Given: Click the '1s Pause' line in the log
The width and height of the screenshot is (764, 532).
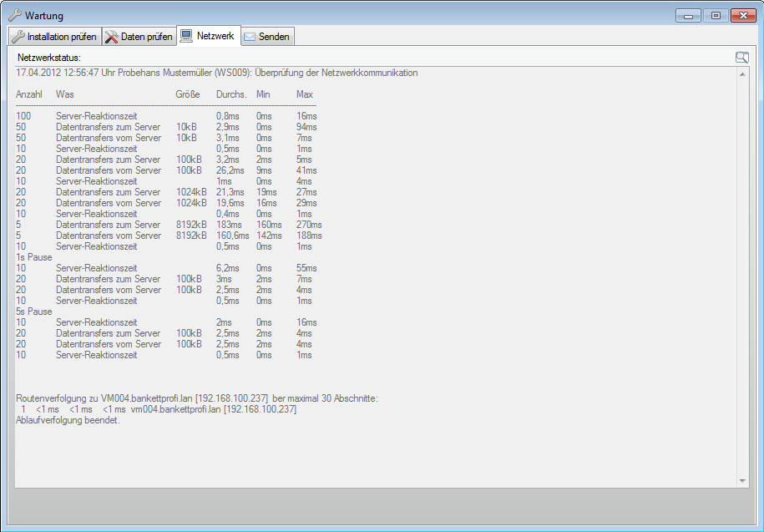Looking at the screenshot, I should (34, 257).
